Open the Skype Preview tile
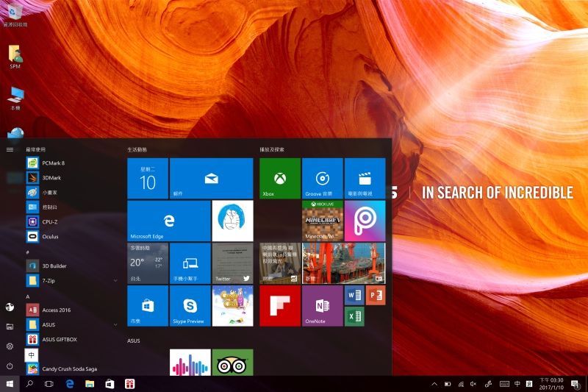This screenshot has width=588, height=392. pos(190,306)
